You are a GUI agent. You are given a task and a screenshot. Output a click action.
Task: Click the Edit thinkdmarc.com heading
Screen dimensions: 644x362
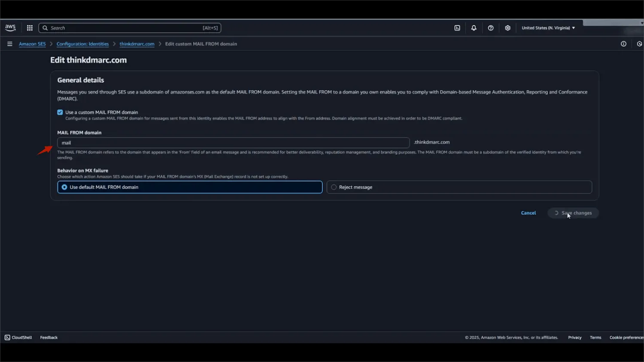pyautogui.click(x=88, y=60)
